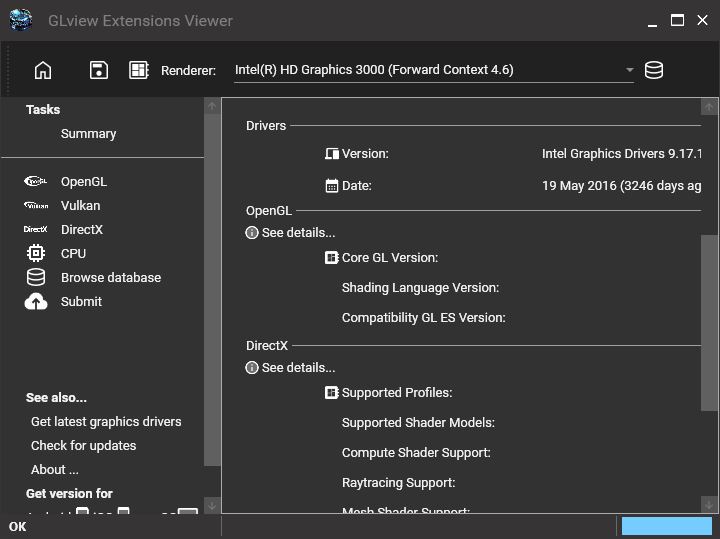Open See details under the DirectX section
Image resolution: width=720 pixels, height=539 pixels.
pos(290,368)
